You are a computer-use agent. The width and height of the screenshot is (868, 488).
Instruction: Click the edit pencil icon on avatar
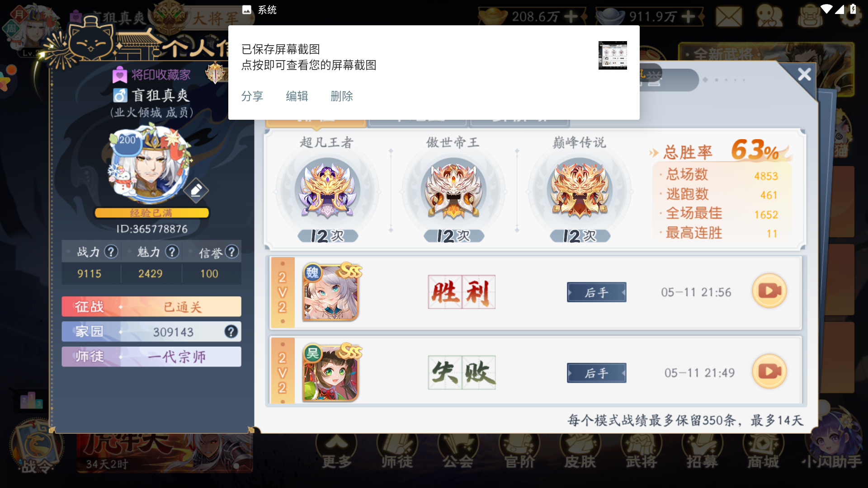click(x=196, y=190)
